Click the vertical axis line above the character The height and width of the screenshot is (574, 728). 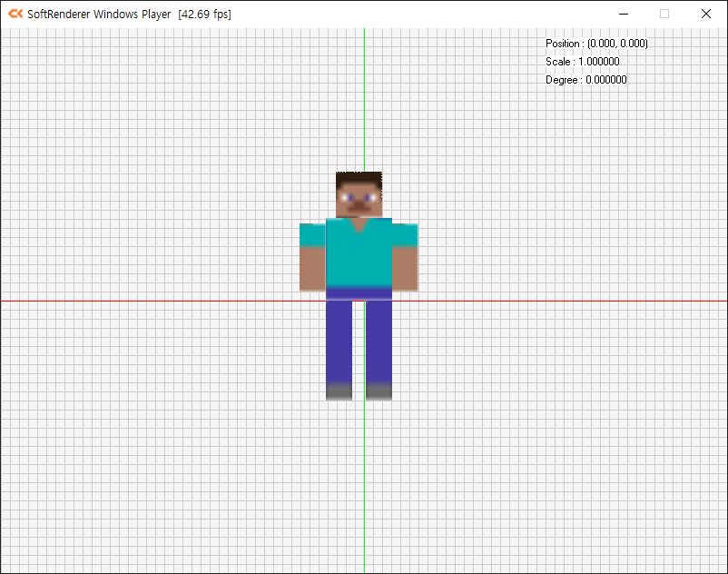pyautogui.click(x=364, y=109)
